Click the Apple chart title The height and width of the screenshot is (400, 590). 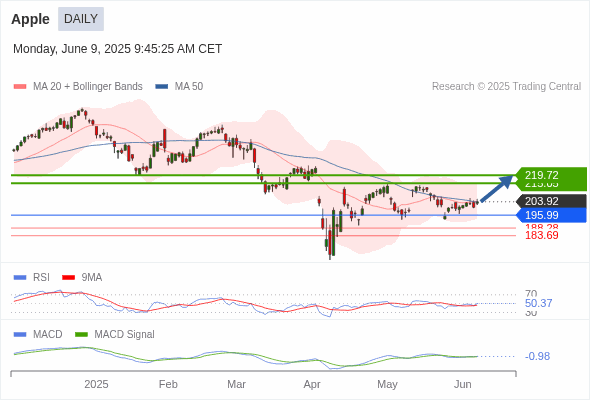click(x=30, y=19)
